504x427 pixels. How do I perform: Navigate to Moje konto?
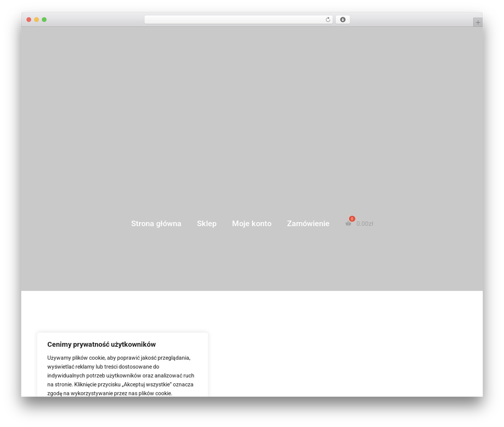[252, 224]
